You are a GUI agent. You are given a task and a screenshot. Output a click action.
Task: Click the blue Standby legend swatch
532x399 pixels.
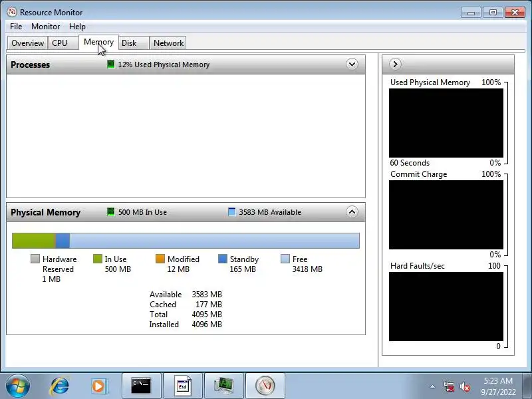223,259
